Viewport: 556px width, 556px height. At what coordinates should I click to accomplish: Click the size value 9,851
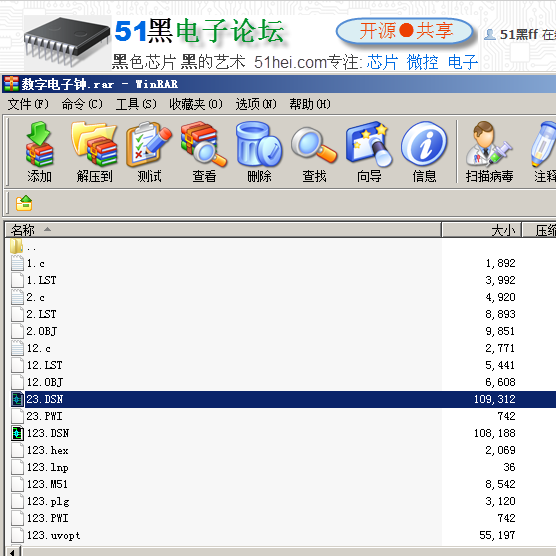click(x=500, y=331)
